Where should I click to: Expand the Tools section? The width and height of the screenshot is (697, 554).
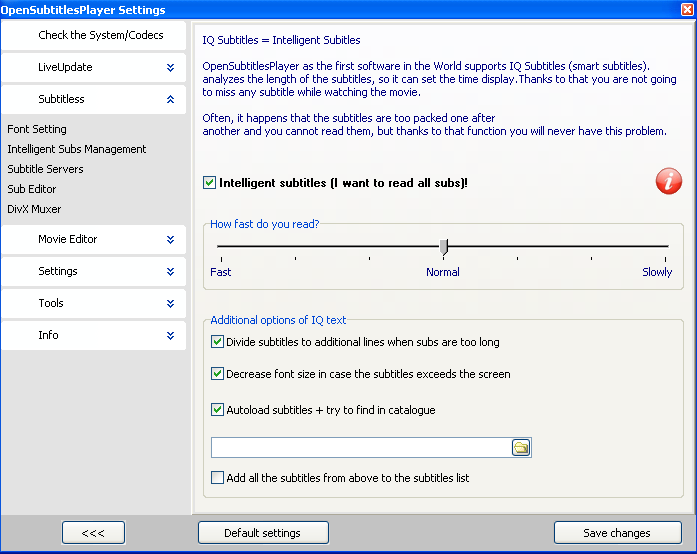(x=93, y=303)
